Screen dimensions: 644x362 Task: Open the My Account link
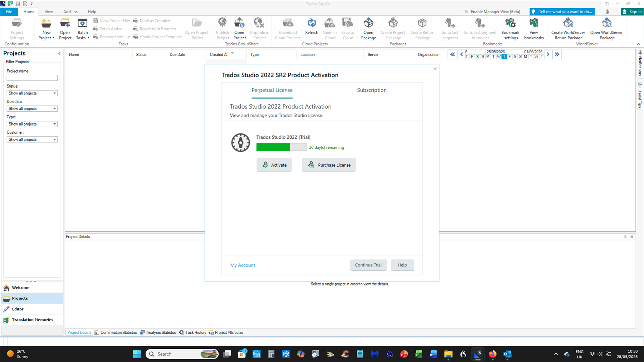point(243,265)
